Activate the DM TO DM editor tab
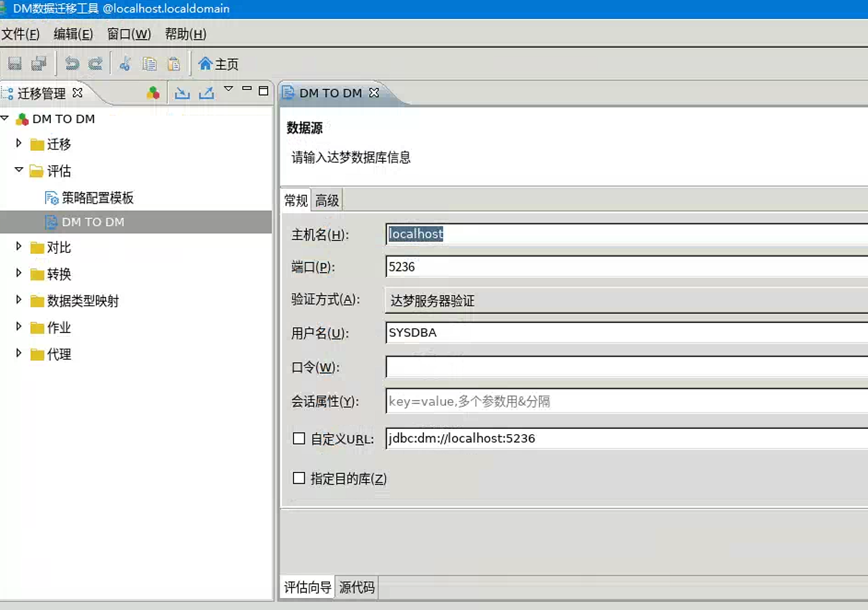Viewport: 868px width, 610px height. [330, 93]
